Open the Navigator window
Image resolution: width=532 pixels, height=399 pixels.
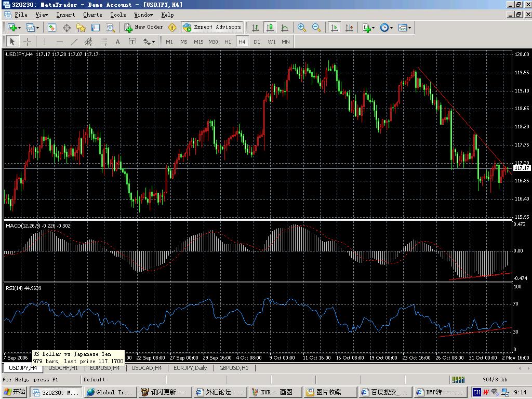point(82,27)
